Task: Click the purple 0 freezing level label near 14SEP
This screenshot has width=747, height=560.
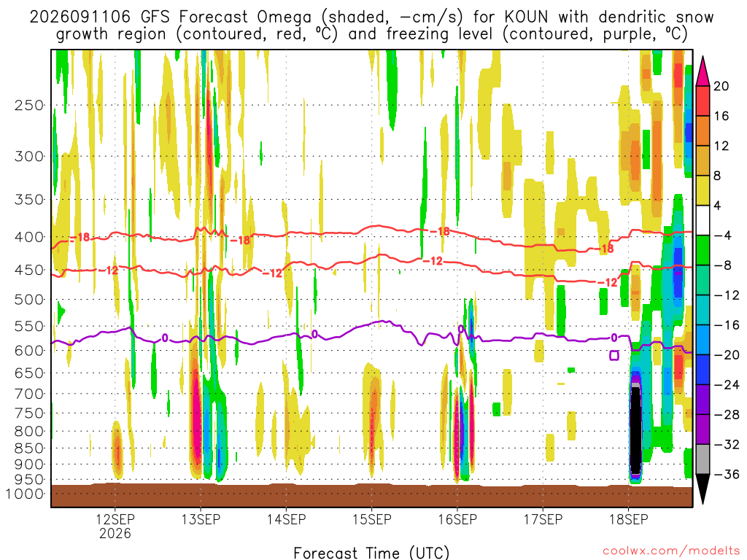Action: (314, 334)
